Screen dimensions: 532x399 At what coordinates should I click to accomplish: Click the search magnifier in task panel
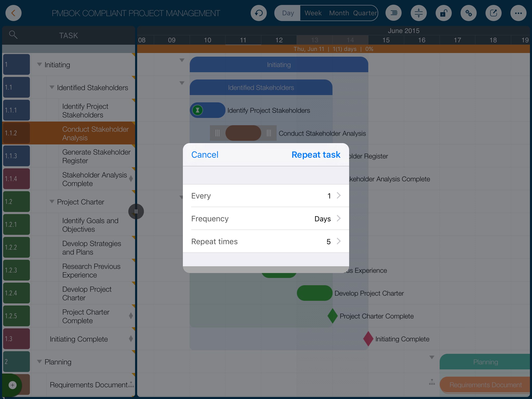tap(13, 35)
